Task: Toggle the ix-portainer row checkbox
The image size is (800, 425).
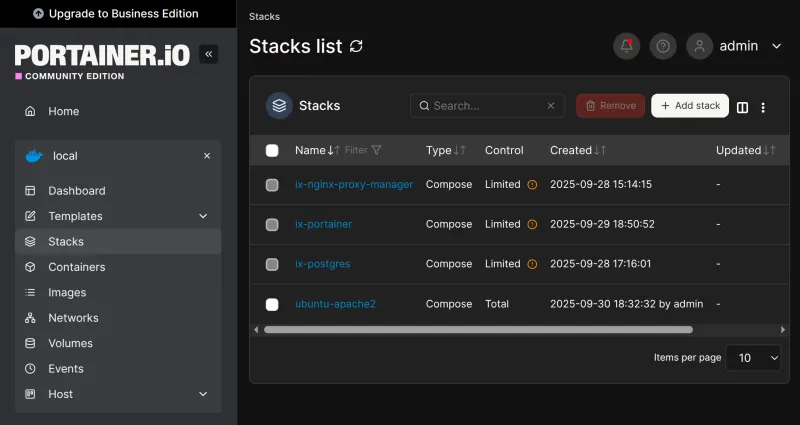Action: [272, 224]
